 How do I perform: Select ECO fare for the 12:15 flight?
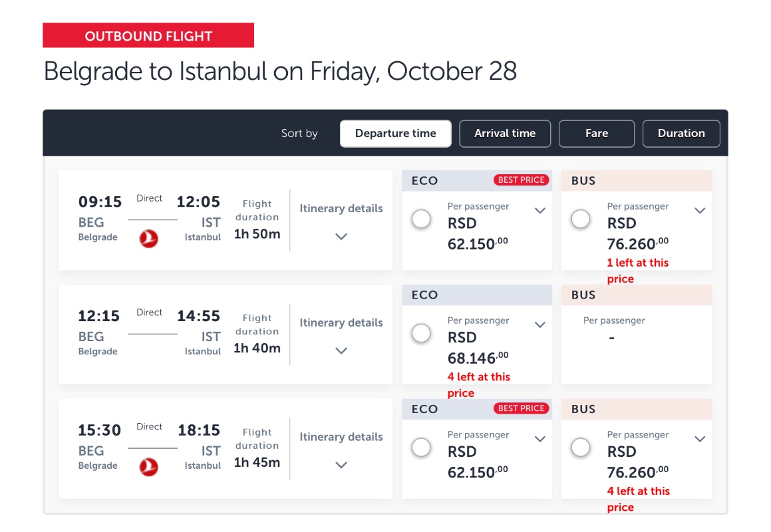click(421, 334)
